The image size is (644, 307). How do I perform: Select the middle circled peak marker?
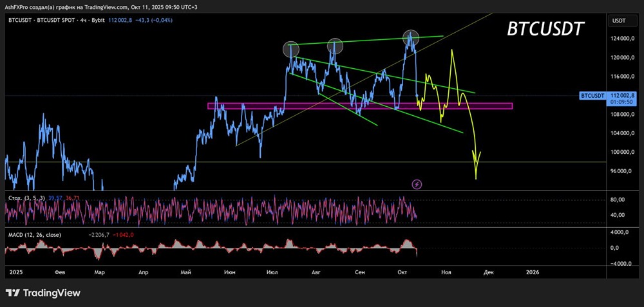click(x=334, y=45)
